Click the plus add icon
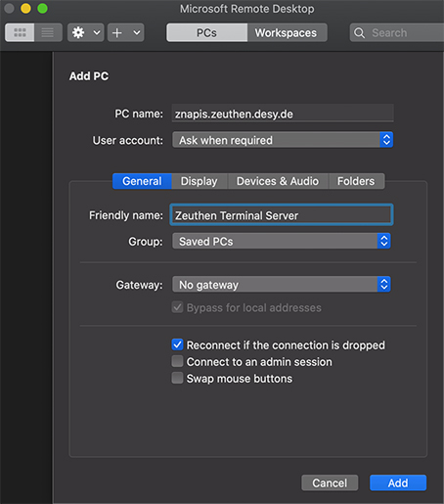The image size is (444, 504). [x=117, y=32]
